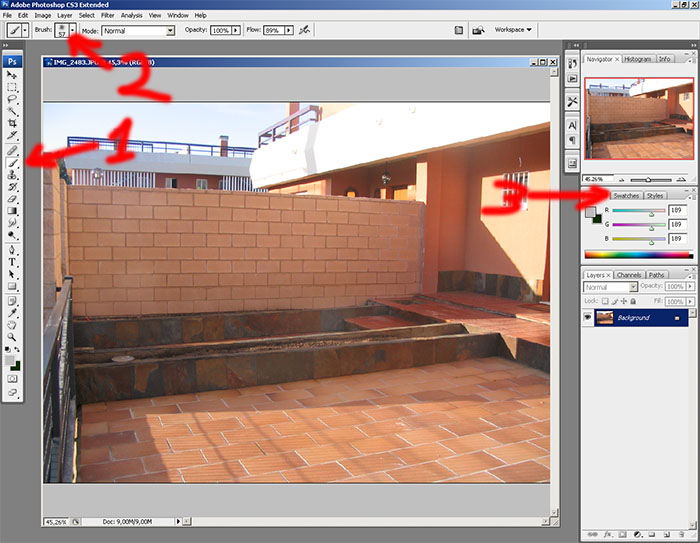
Task: Select the Eraser tool
Action: pos(12,199)
